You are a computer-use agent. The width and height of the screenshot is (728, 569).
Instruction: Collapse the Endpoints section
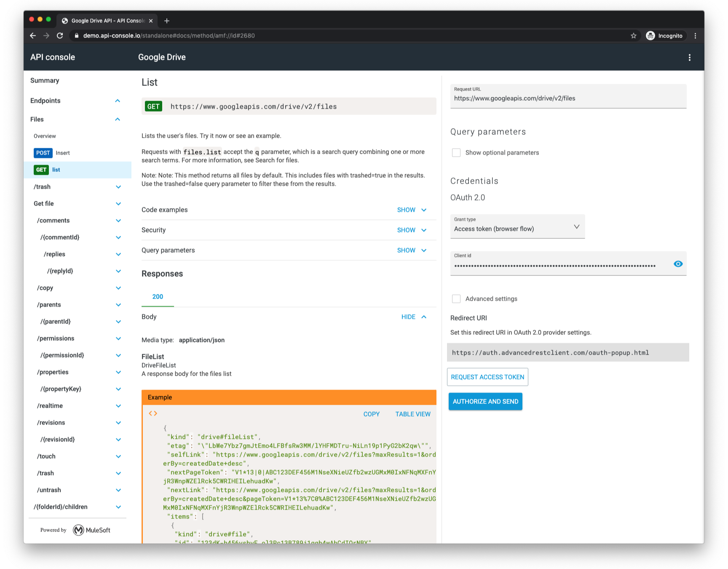(x=118, y=101)
